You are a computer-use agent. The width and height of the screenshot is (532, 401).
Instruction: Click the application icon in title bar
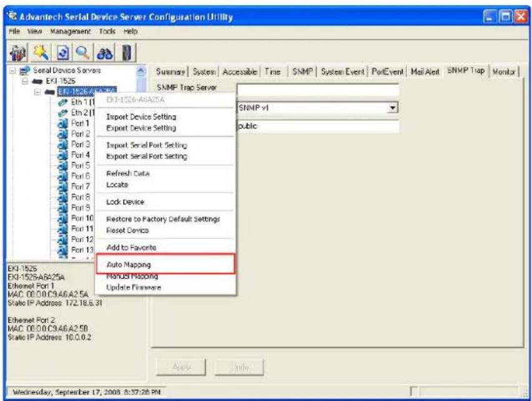(13, 16)
